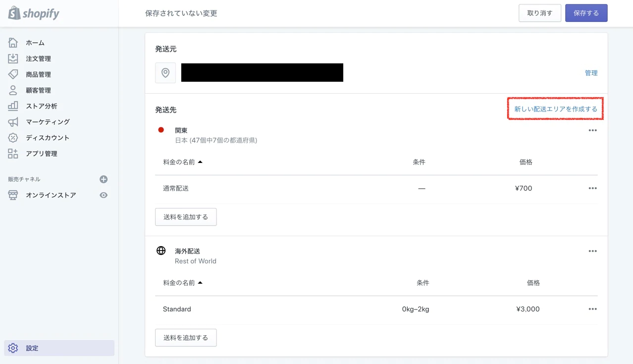This screenshot has width=633, height=364.
Task: Click the 設定 gear icon in sidebar
Action: [13, 348]
